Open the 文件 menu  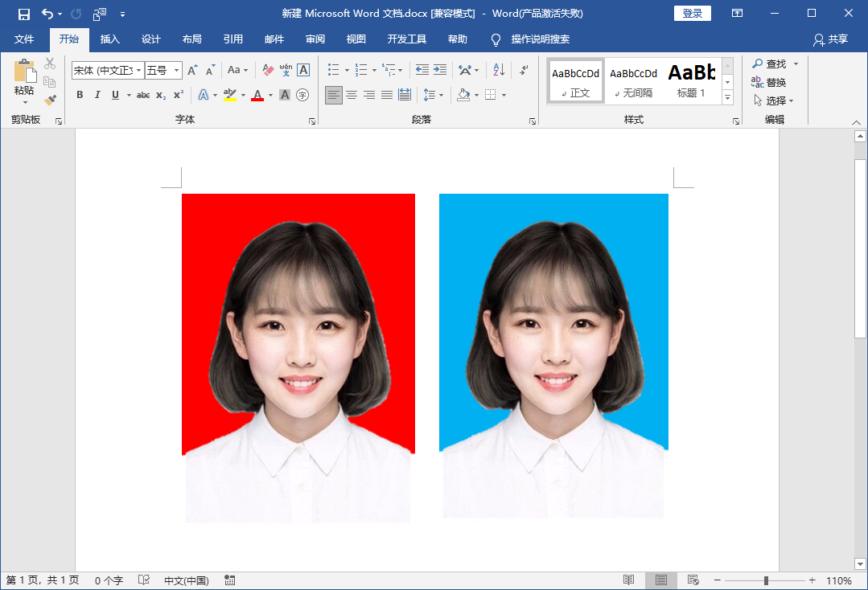pyautogui.click(x=24, y=39)
